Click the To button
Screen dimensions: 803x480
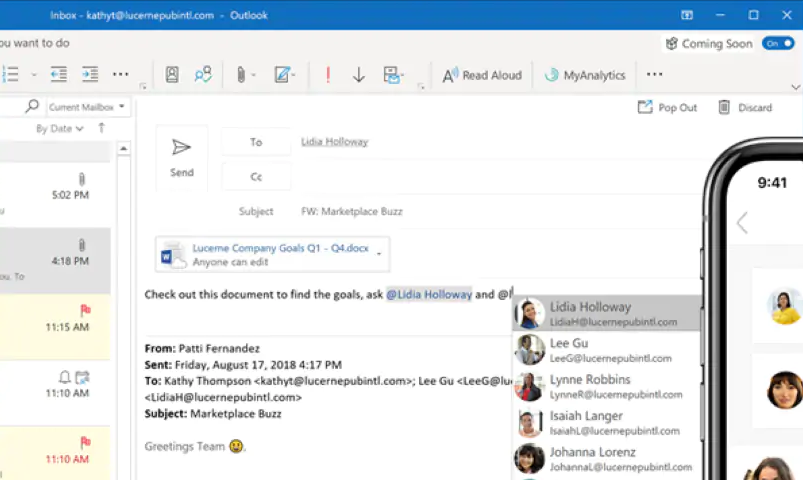pos(256,142)
